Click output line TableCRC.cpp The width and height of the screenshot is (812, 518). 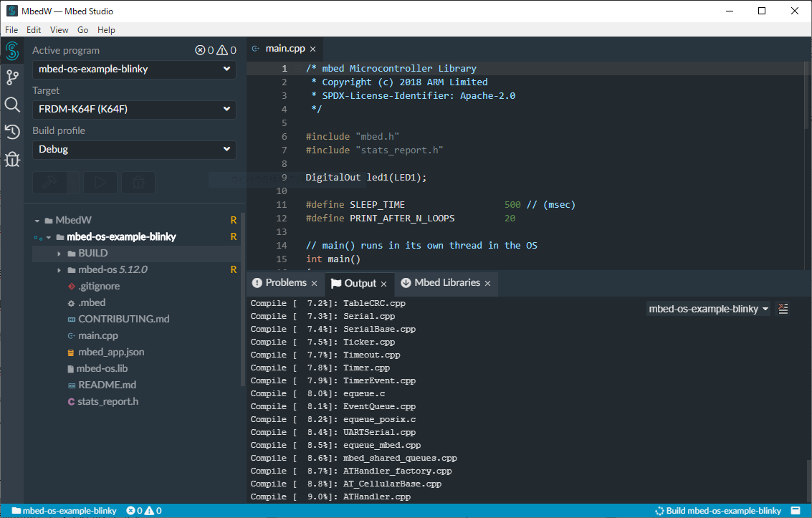point(328,303)
